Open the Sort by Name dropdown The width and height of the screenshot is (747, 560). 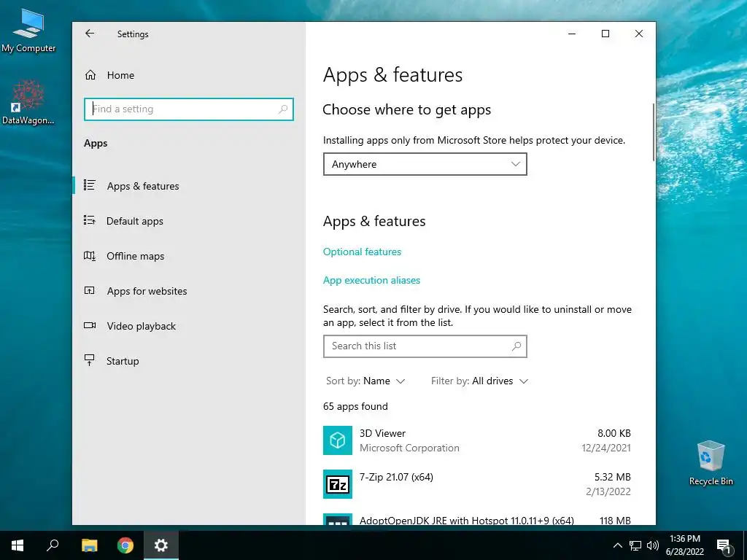(x=365, y=381)
